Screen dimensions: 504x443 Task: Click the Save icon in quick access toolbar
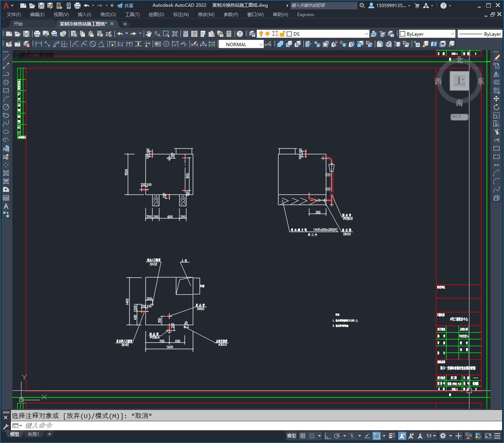[41, 6]
